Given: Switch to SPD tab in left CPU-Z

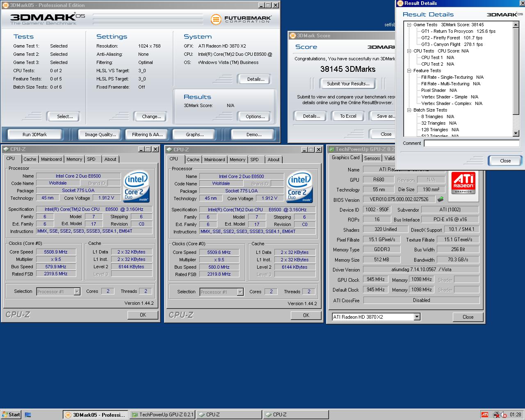Looking at the screenshot, I should point(91,159).
